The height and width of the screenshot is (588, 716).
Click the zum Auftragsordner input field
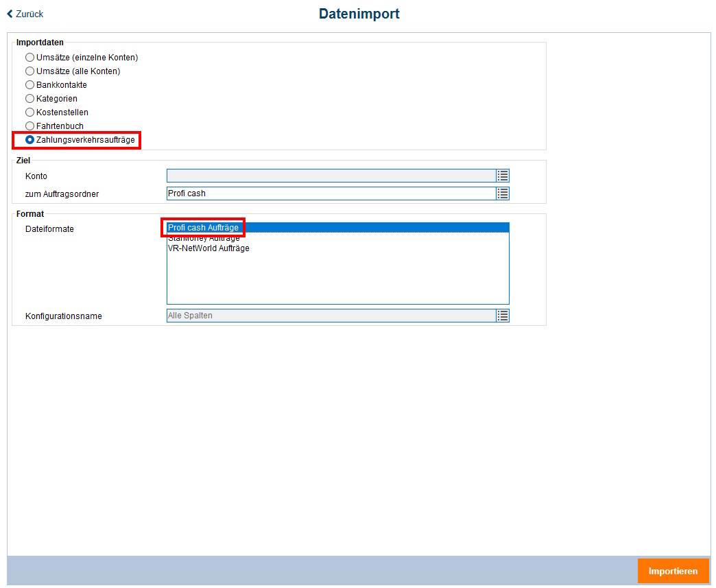point(329,193)
